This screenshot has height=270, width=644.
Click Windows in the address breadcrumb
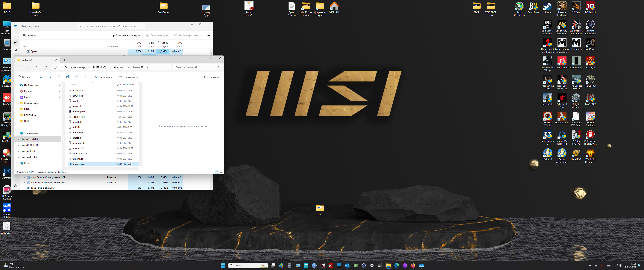pyautogui.click(x=119, y=67)
